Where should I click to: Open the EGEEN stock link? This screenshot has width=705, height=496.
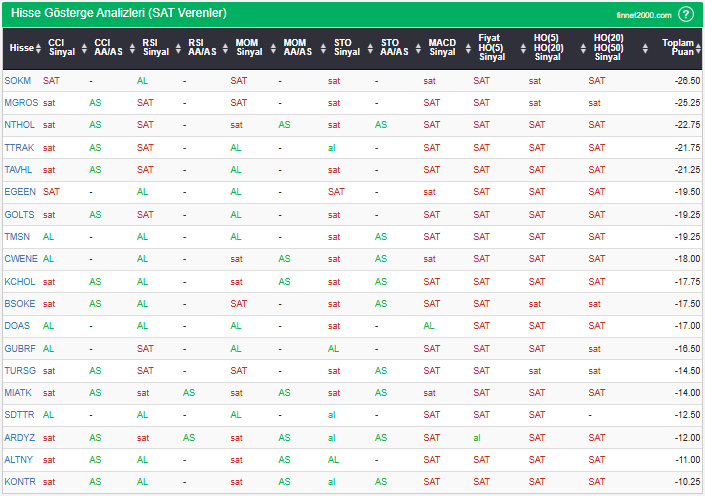pyautogui.click(x=19, y=191)
